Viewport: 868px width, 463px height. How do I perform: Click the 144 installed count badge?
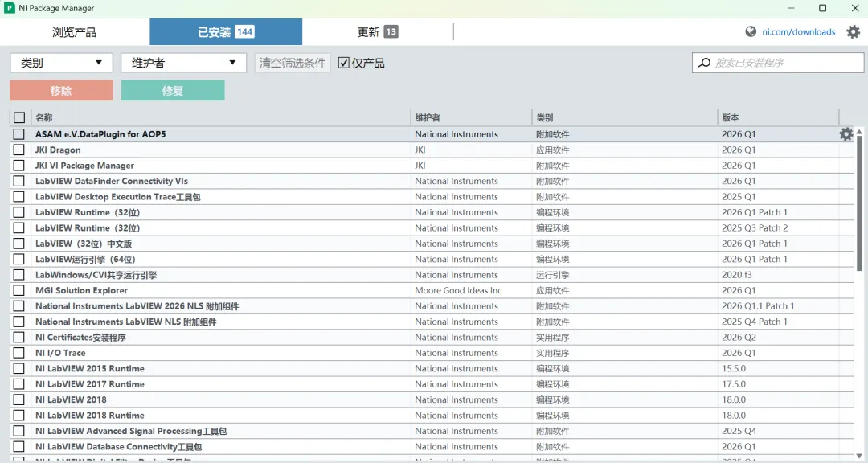[244, 31]
